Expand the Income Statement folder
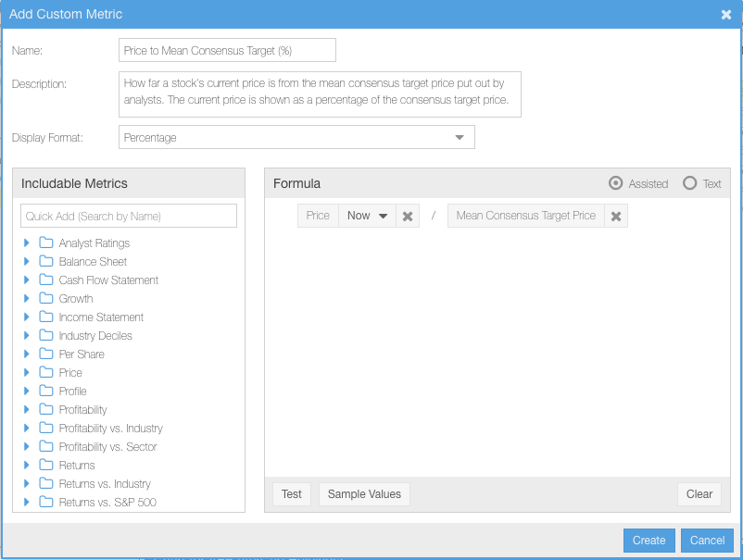This screenshot has width=743, height=560. [27, 317]
